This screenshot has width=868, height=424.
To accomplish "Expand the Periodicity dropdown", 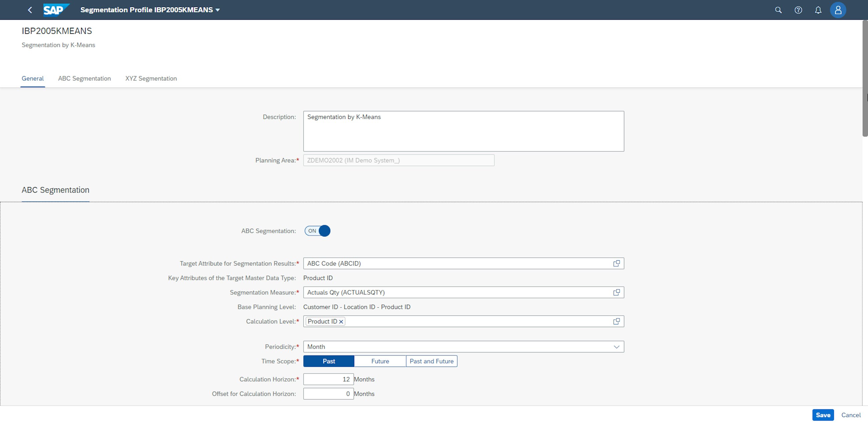I will 616,347.
